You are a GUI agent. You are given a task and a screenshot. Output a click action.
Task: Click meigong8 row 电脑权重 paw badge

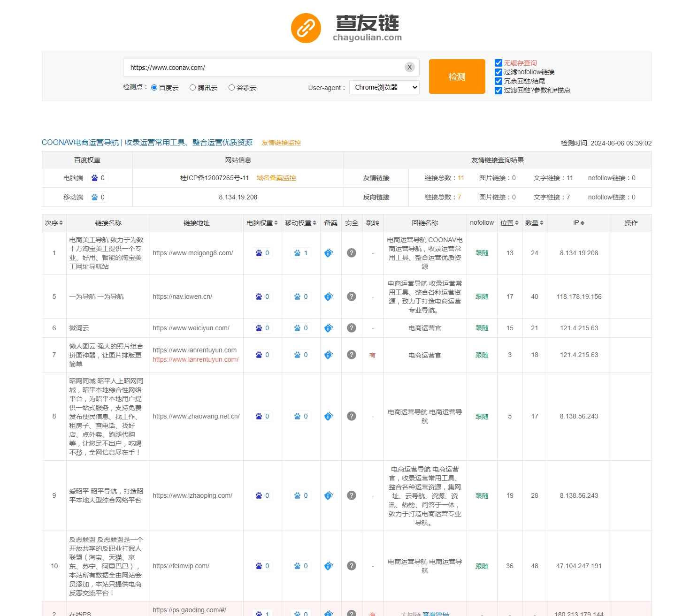point(262,253)
